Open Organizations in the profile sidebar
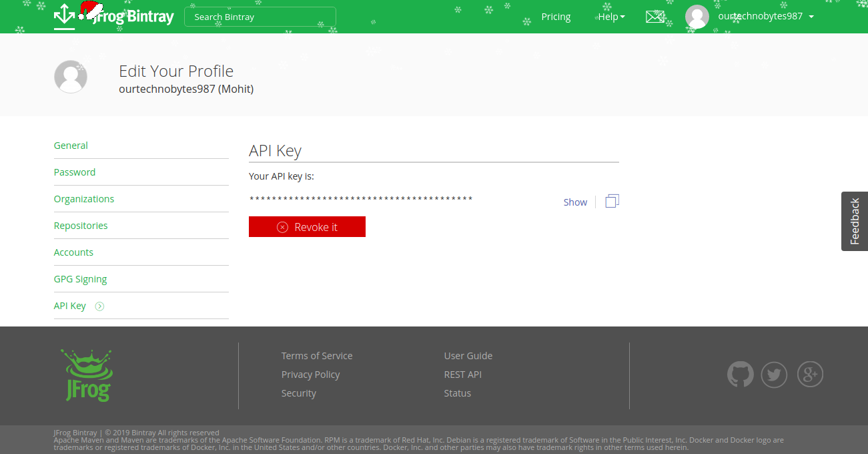 click(84, 199)
